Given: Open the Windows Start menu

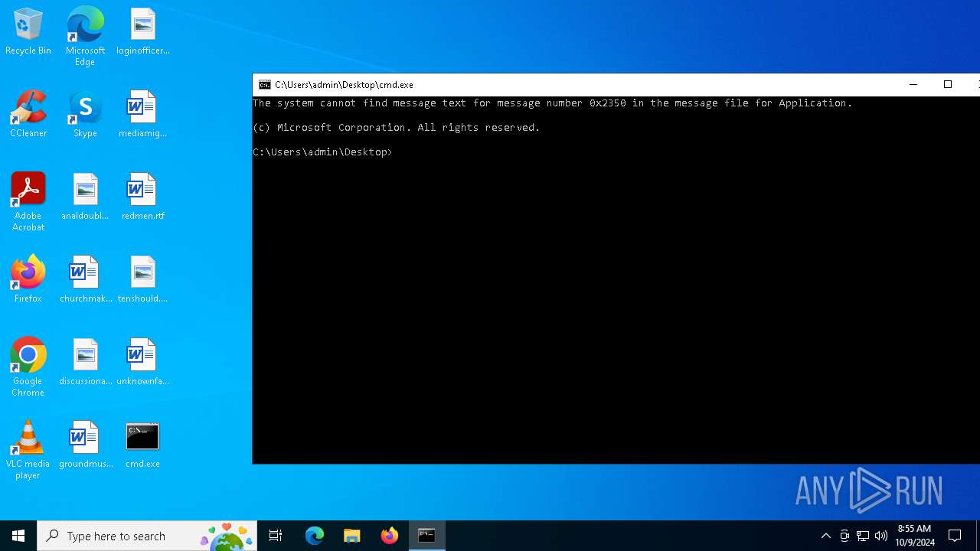Looking at the screenshot, I should tap(18, 536).
